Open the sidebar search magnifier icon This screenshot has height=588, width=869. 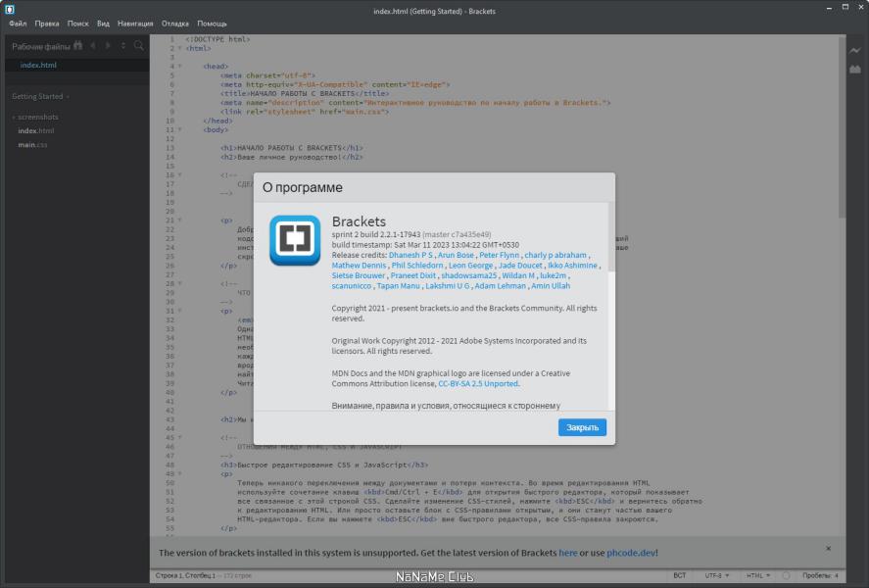[139, 46]
